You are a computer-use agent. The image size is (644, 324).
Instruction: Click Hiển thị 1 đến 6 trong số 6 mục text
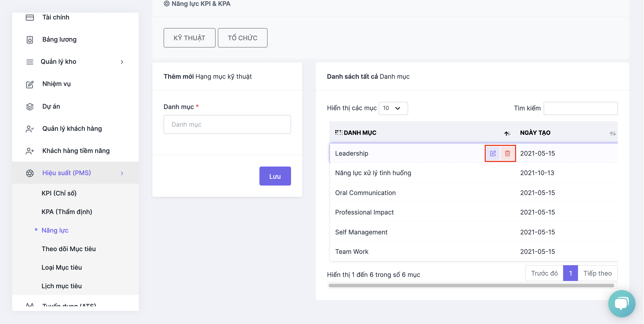pyautogui.click(x=373, y=275)
